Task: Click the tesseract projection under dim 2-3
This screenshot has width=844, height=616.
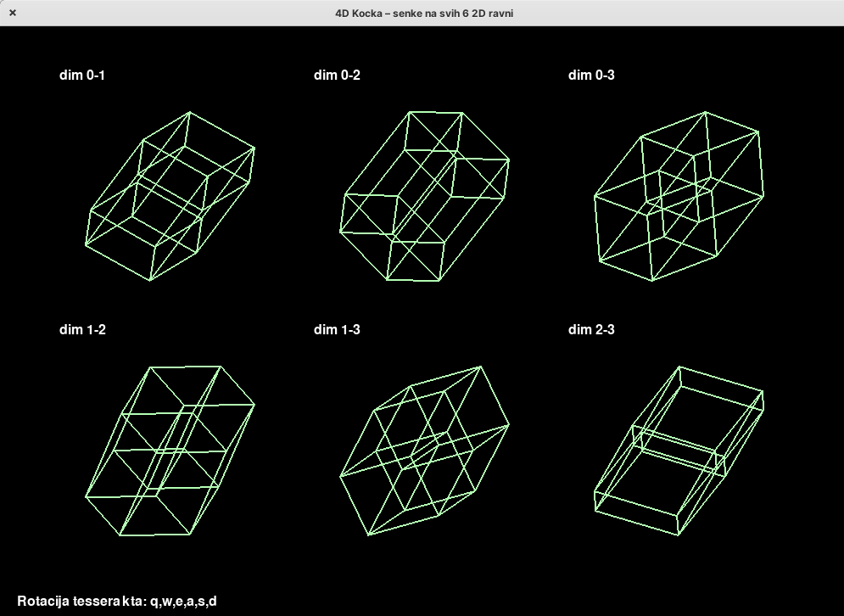Action: pos(679,451)
